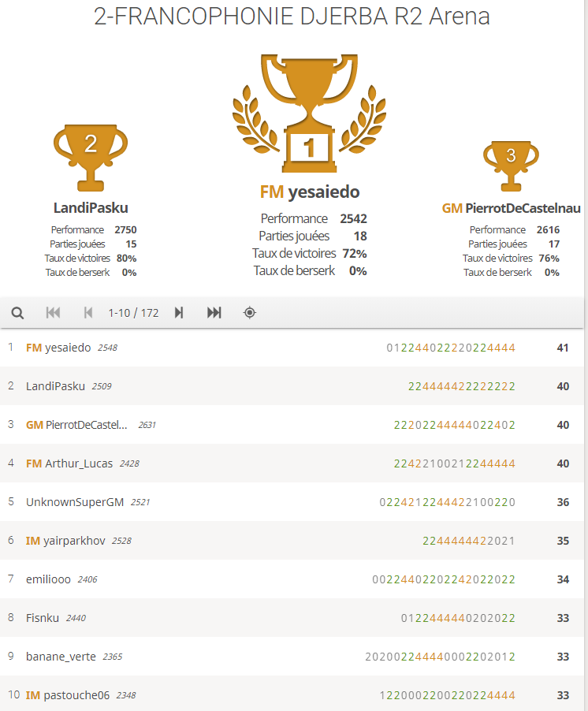This screenshot has height=711, width=588.
Task: Click the first place trophy icon
Action: pyautogui.click(x=309, y=114)
